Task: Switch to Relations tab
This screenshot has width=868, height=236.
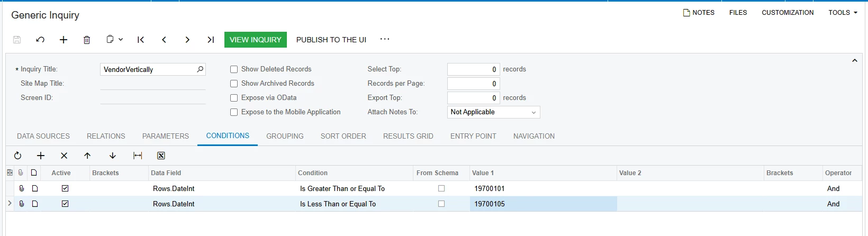Action: (x=106, y=136)
